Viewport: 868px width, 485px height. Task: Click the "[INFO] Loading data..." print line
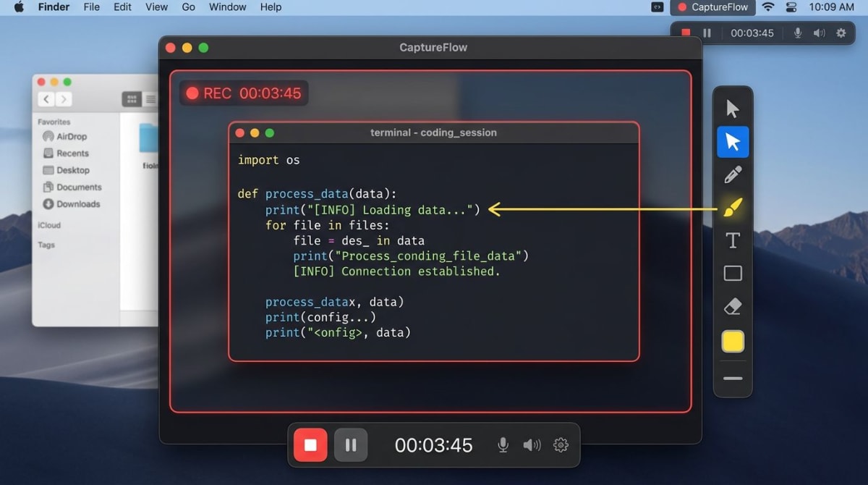pyautogui.click(x=373, y=210)
